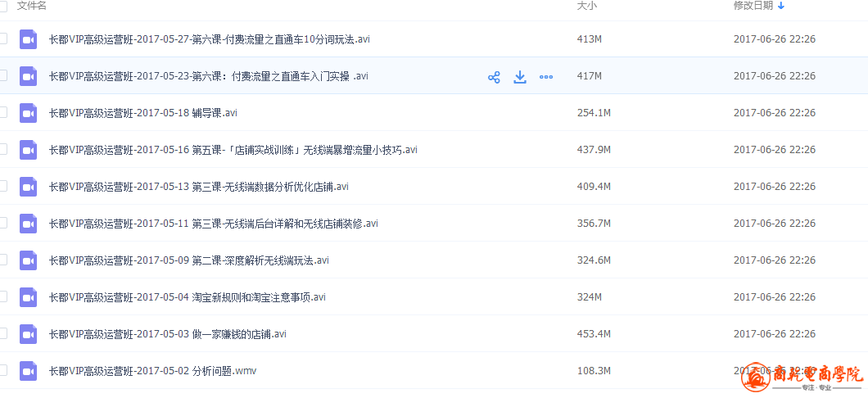Image resolution: width=868 pixels, height=398 pixels.
Task: Check the box for 直通车10分词玩法.avi
Action: pyautogui.click(x=2, y=38)
